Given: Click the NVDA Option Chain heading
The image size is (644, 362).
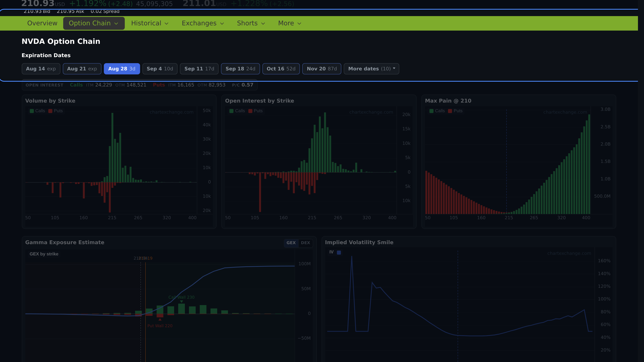Looking at the screenshot, I should pos(61,41).
